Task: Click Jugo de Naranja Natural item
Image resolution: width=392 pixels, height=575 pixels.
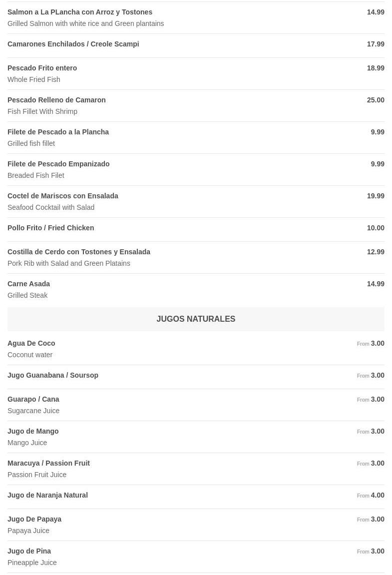Action: tap(47, 495)
